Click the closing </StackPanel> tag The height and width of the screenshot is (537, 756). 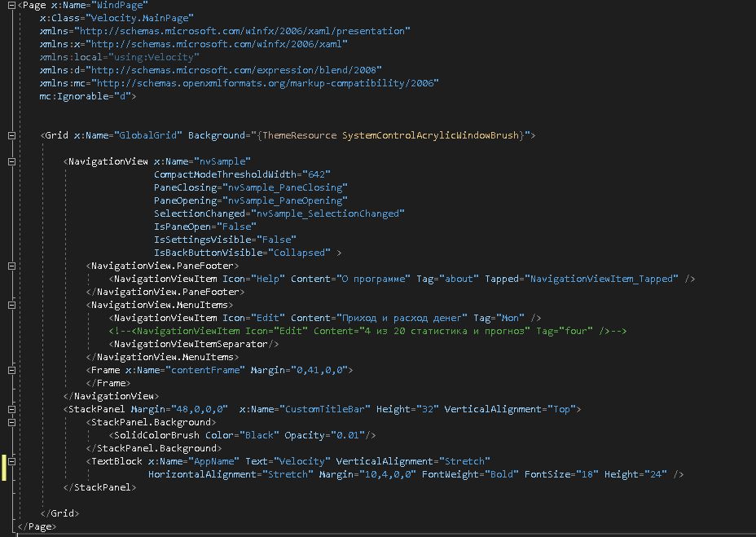pyautogui.click(x=100, y=487)
